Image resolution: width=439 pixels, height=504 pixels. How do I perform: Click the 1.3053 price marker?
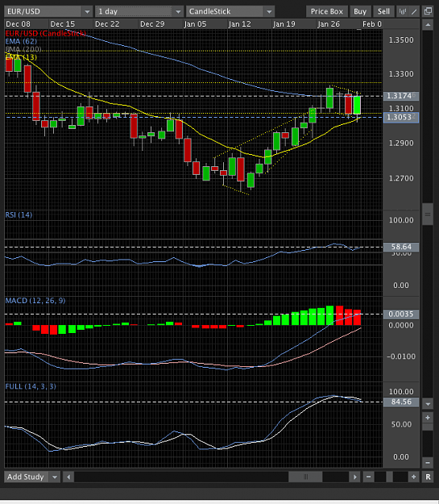401,117
